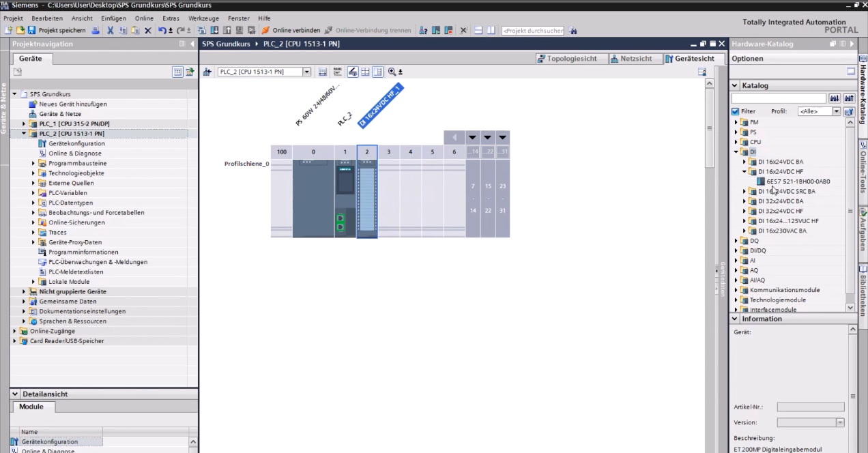Click the split editor vertically icon
Image resolution: width=868 pixels, height=453 pixels.
491,31
